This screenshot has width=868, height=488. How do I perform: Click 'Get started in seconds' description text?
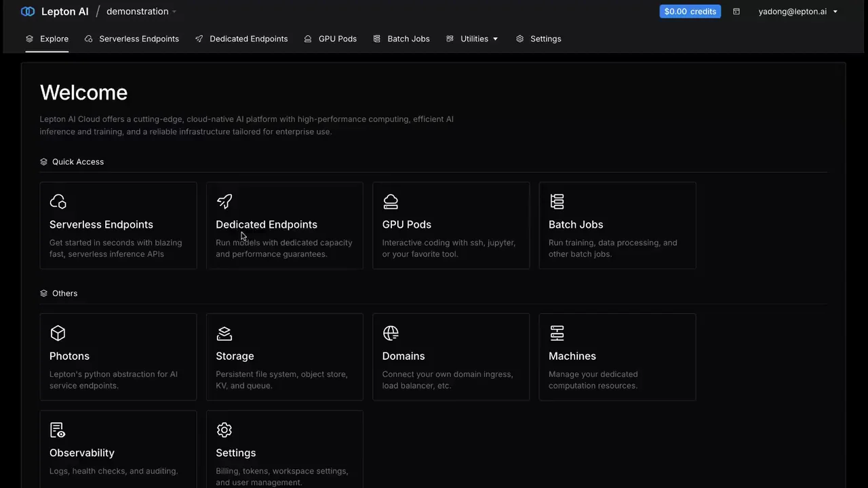116,248
